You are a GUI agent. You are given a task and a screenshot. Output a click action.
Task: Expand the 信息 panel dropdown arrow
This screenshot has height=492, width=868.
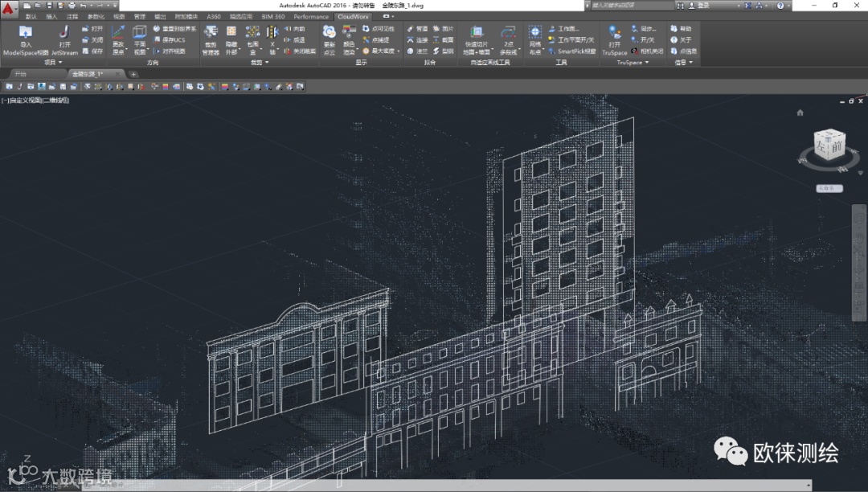[690, 63]
